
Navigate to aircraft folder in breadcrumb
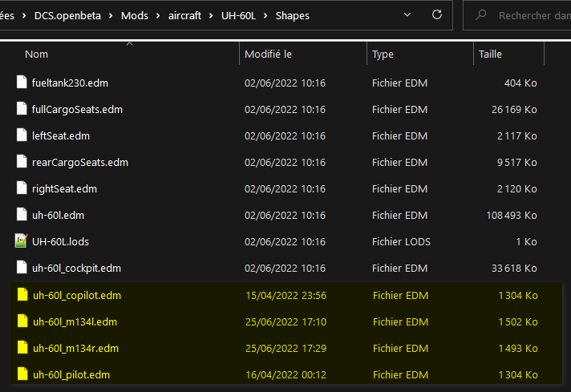pos(184,16)
